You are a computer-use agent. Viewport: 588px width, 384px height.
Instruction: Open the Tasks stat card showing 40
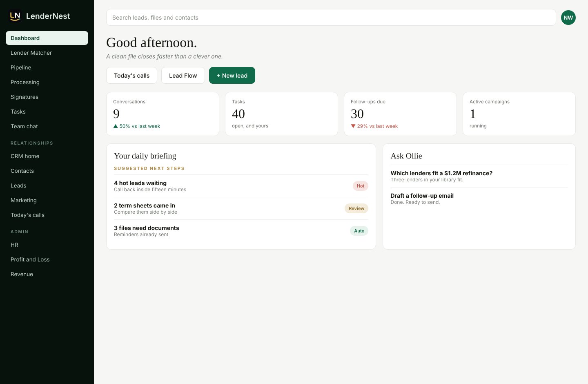(x=281, y=114)
